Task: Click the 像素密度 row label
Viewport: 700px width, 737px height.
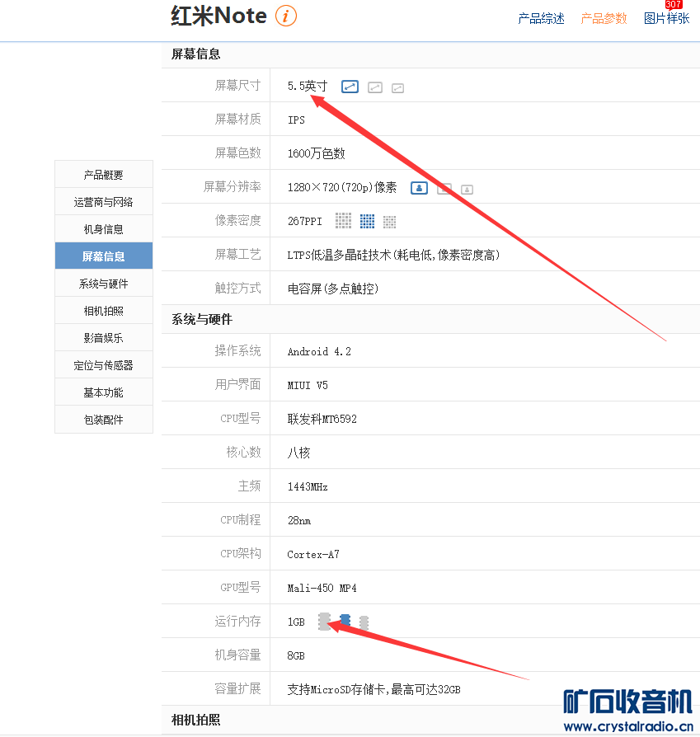Action: tap(238, 221)
